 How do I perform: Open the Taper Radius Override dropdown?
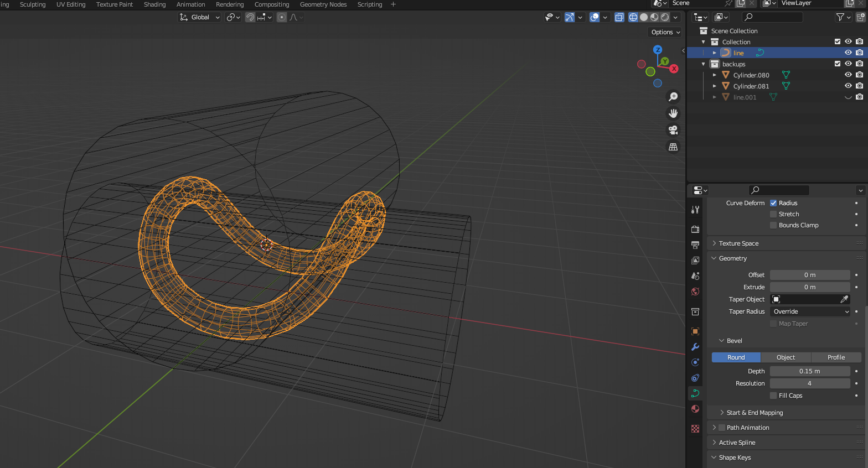(810, 311)
